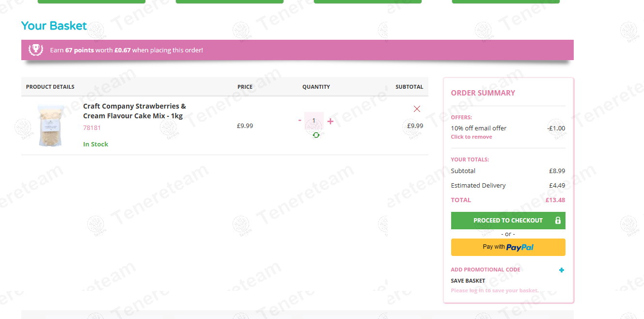
Task: Increase quantity with plus button
Action: [x=330, y=121]
